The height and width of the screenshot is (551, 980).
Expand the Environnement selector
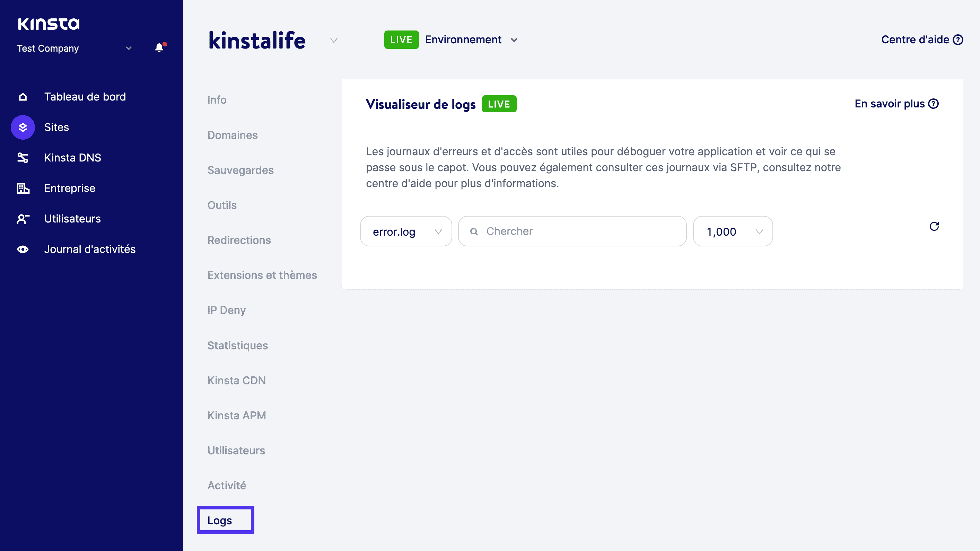(x=514, y=39)
